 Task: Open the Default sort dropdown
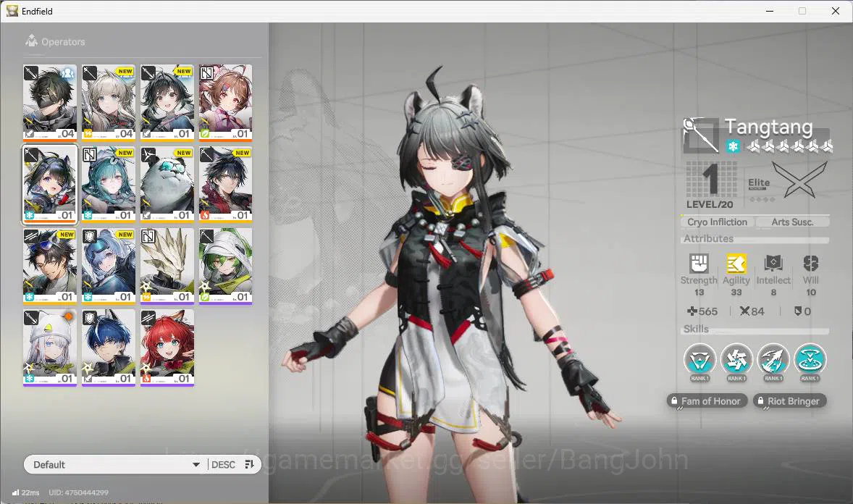point(116,464)
